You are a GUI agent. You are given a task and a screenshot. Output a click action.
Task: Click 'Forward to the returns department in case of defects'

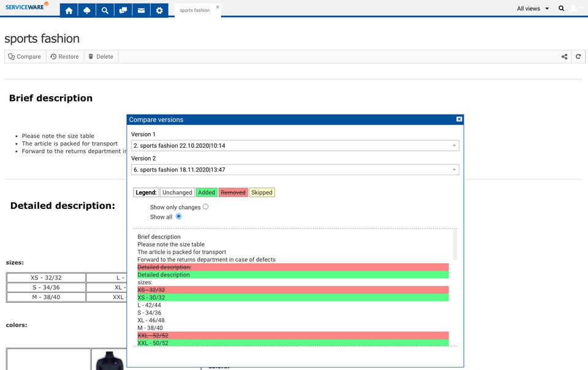[x=206, y=259]
